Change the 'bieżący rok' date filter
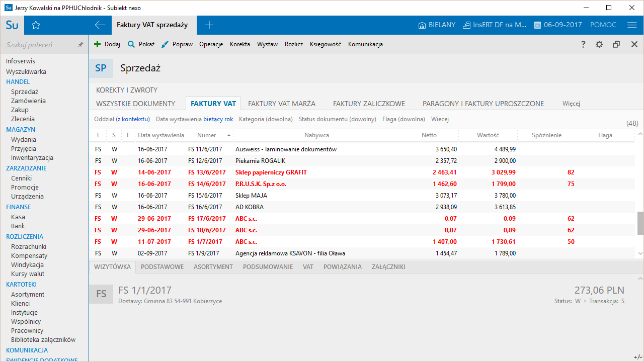Viewport: 644px width, 362px height. point(218,119)
